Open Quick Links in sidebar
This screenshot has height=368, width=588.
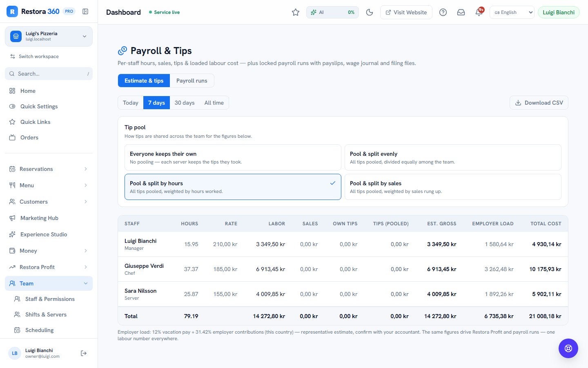49,122
